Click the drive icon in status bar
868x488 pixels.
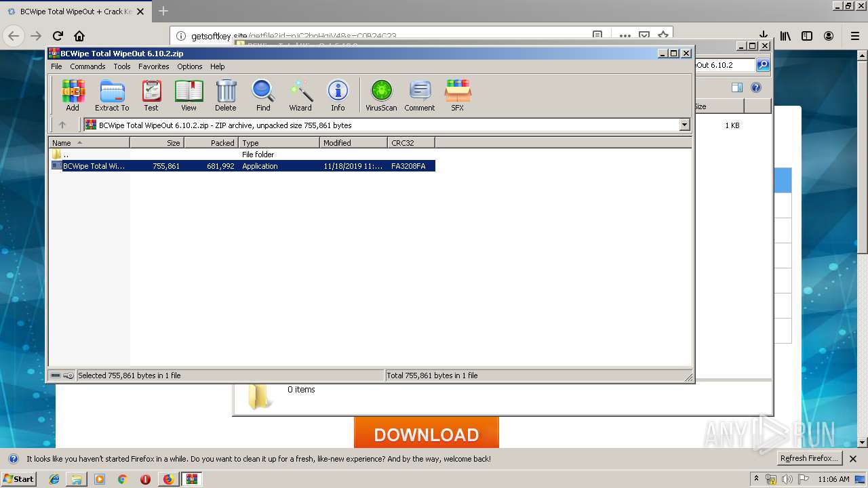click(x=56, y=375)
